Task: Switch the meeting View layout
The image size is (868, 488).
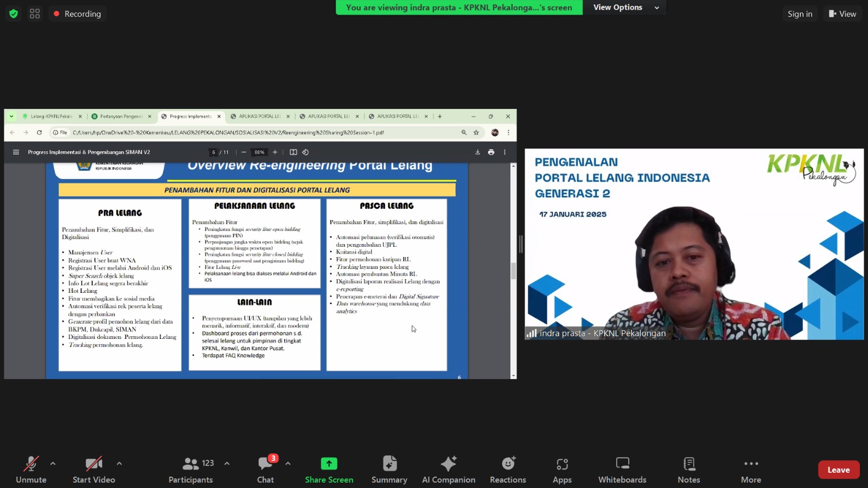Action: point(842,14)
